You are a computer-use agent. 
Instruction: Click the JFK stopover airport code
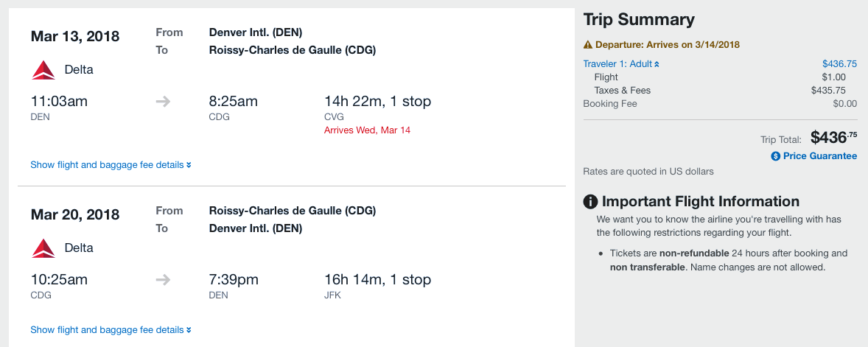pyautogui.click(x=332, y=295)
